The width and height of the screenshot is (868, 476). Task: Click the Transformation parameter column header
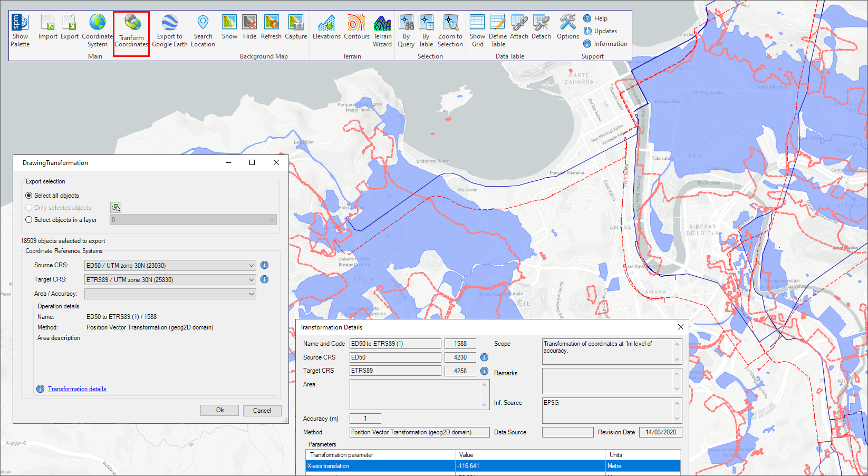pyautogui.click(x=381, y=455)
